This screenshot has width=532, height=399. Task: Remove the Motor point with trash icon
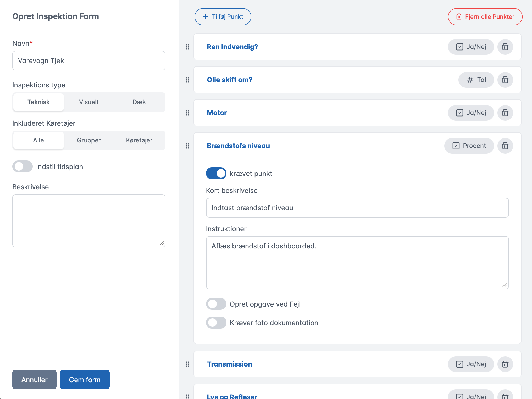[505, 113]
